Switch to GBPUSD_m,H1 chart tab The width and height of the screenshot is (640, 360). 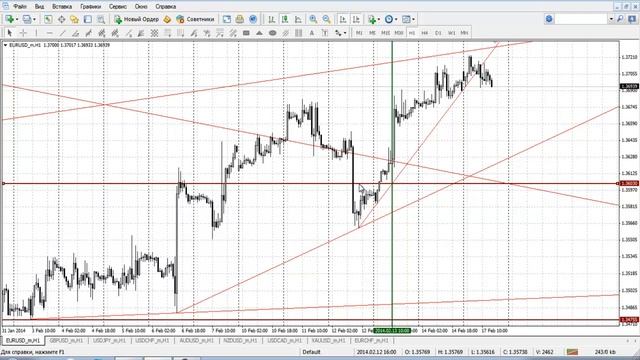[66, 340]
